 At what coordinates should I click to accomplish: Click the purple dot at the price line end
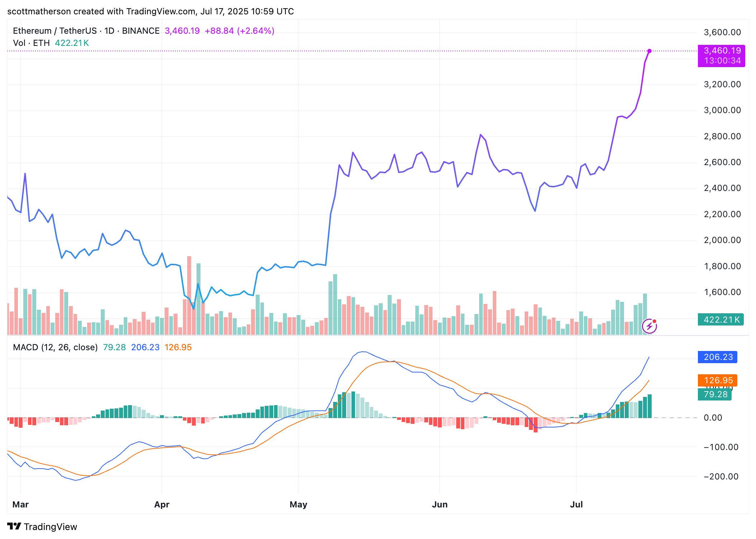tap(649, 51)
